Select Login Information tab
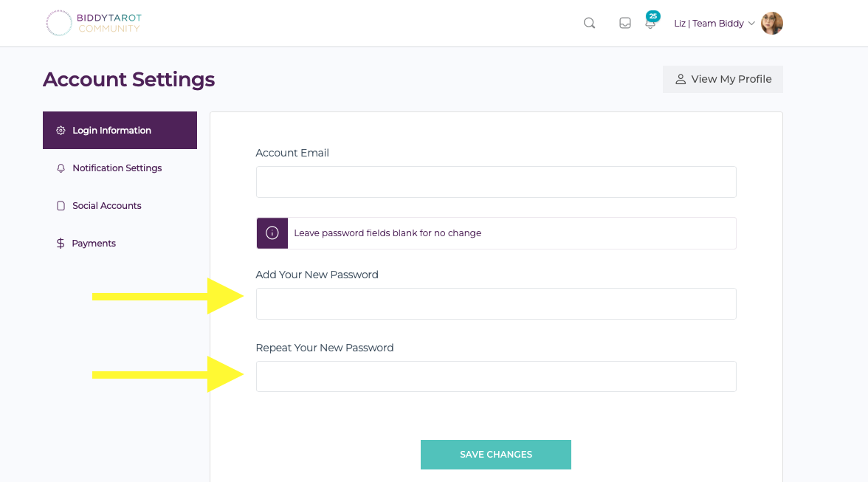This screenshot has height=482, width=868. click(x=120, y=130)
